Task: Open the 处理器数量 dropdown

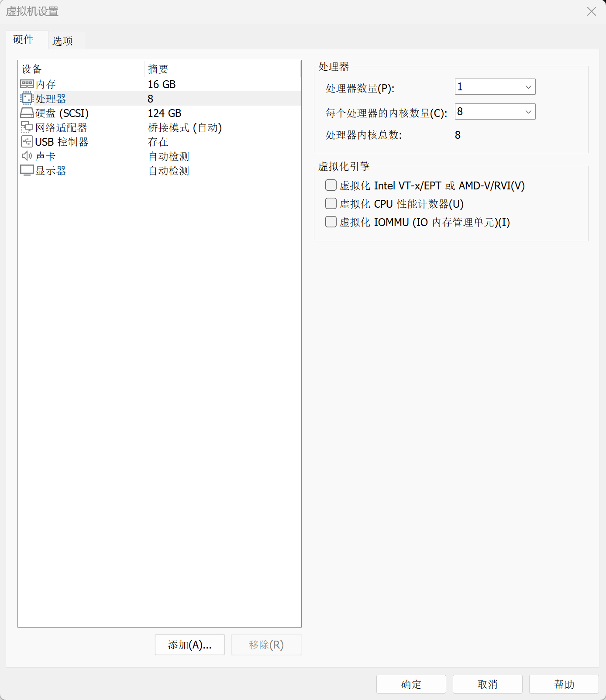Action: [x=495, y=87]
